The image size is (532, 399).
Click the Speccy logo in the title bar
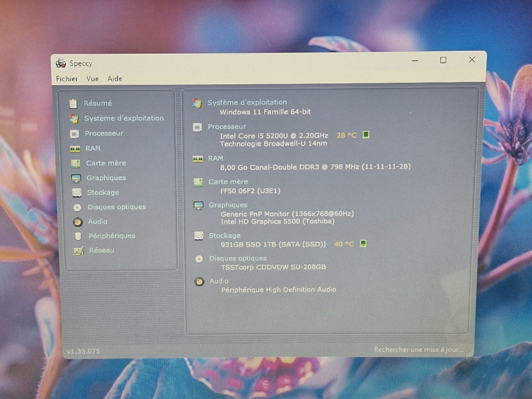pos(61,63)
